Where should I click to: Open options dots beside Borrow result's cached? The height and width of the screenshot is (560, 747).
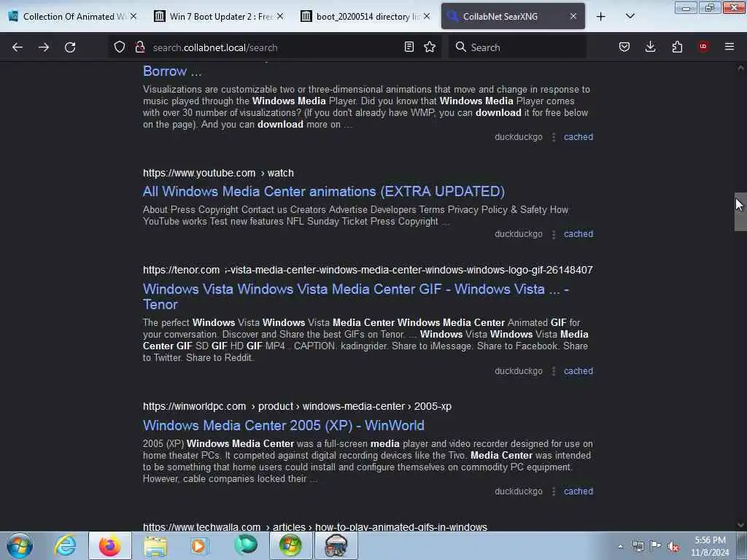554,138
